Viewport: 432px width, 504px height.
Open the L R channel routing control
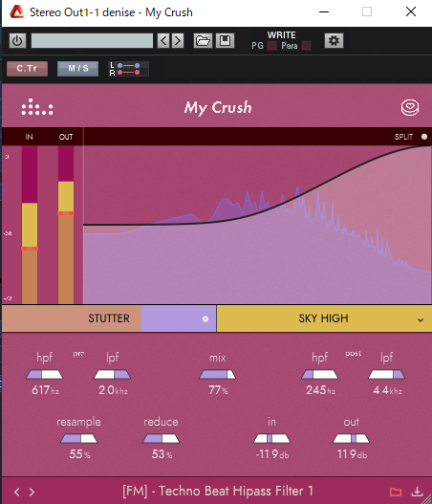128,69
